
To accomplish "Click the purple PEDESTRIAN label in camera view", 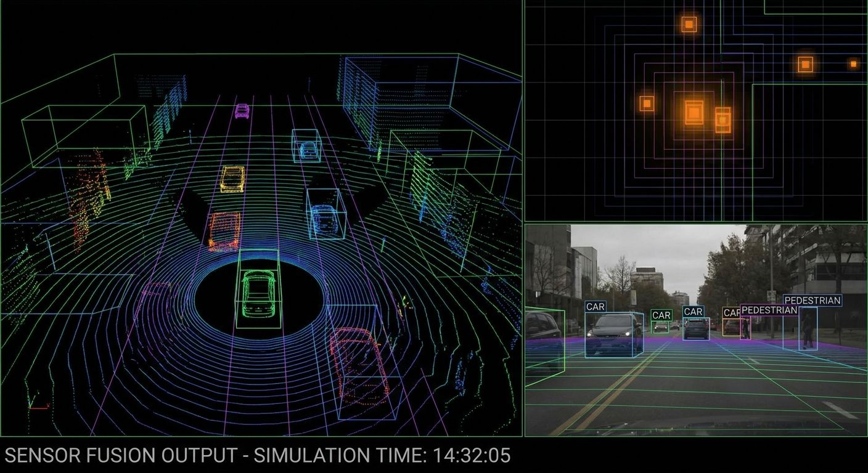I will [x=769, y=310].
